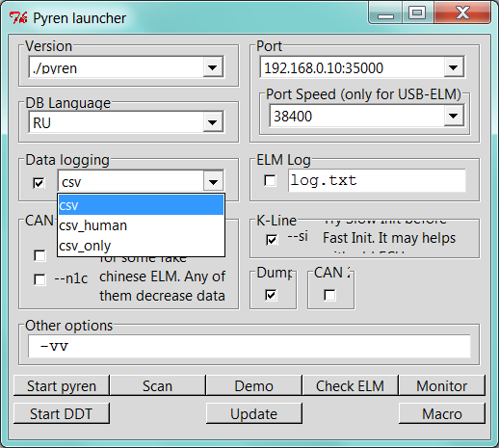
Task: Enable the CAN 2 checkbox
Action: pyautogui.click(x=329, y=295)
